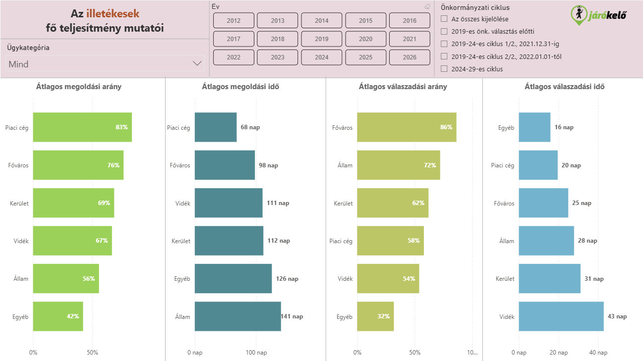Select the '2024-29-es ciklus' checkbox
This screenshot has width=644, height=361.
[444, 69]
